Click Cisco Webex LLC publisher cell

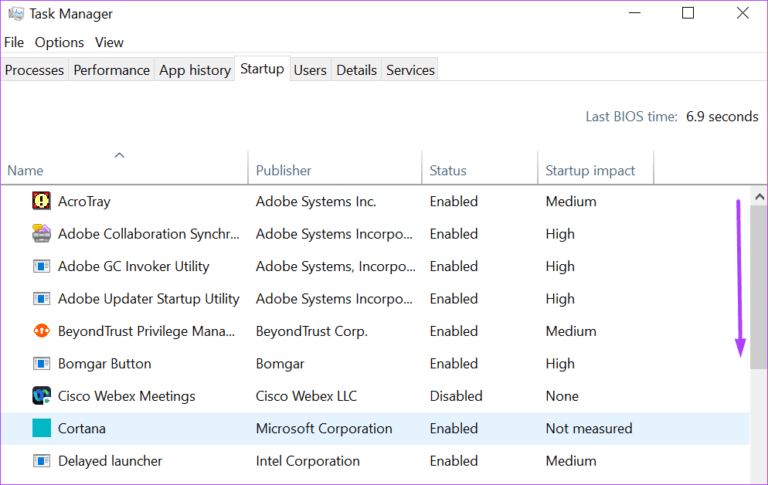306,396
